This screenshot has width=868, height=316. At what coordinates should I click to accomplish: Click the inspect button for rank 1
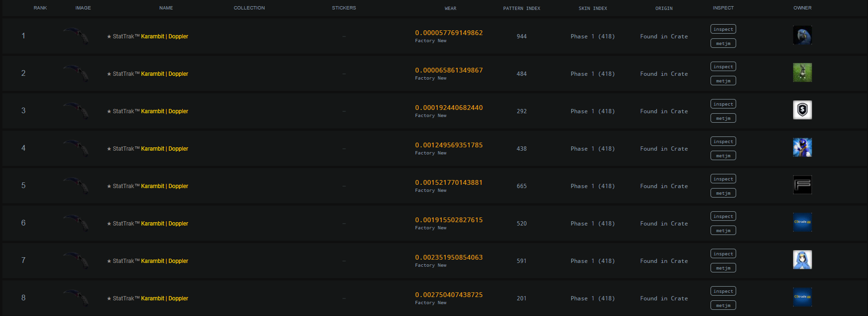click(x=723, y=29)
